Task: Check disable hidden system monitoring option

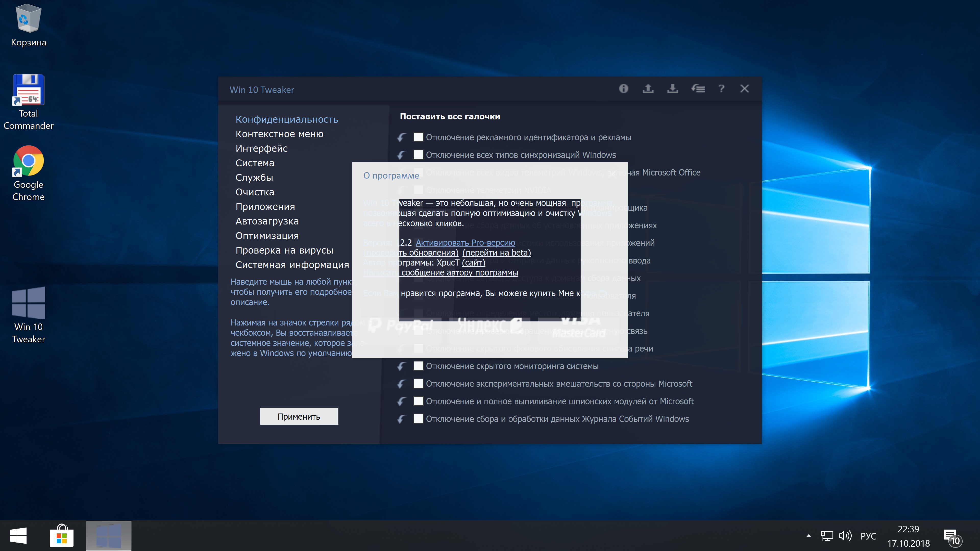Action: pos(418,366)
